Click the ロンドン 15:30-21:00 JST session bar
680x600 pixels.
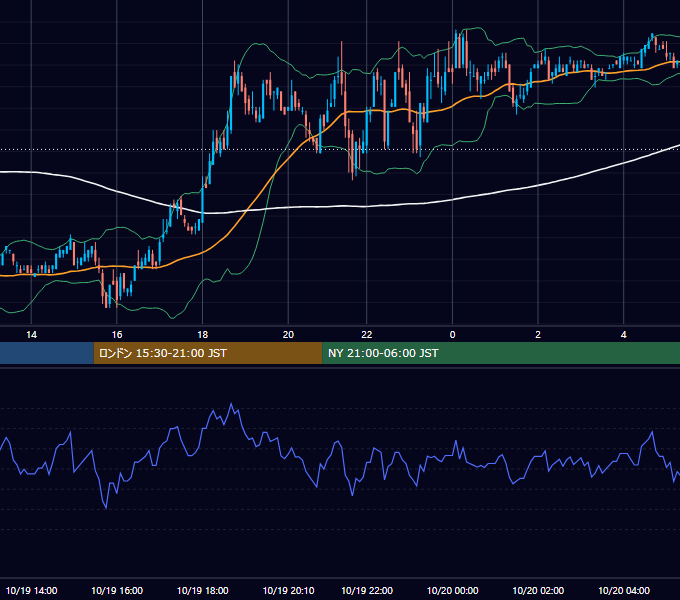coord(208,353)
